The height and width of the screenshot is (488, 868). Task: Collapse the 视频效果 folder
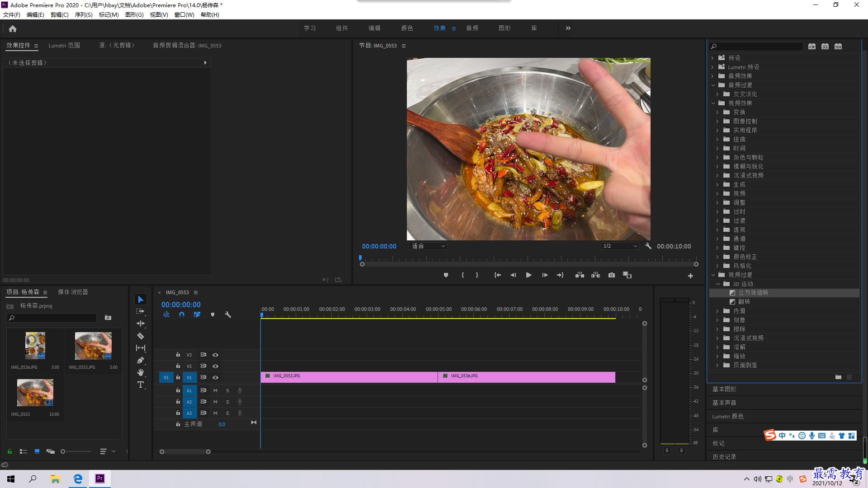click(713, 103)
